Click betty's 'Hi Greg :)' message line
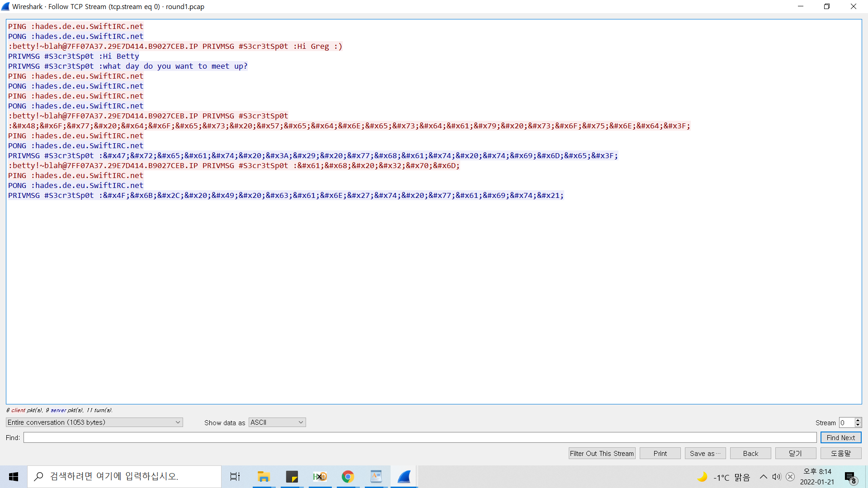This screenshot has height=488, width=868. tap(175, 46)
